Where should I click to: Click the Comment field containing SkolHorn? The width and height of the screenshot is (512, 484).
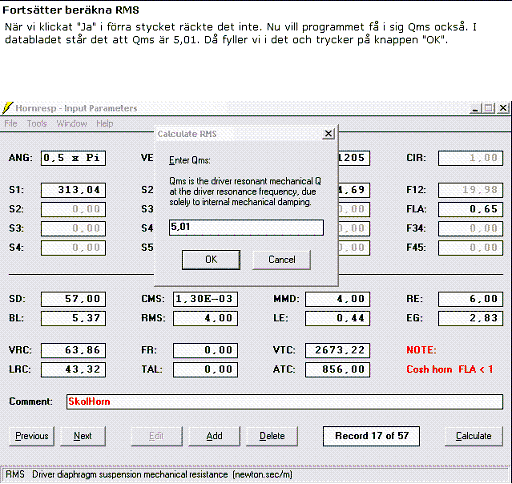click(x=284, y=402)
